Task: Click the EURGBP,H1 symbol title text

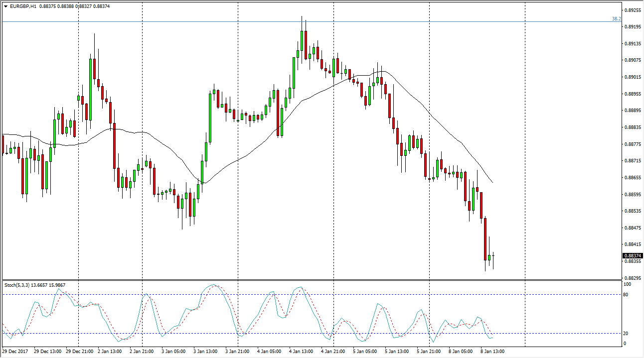Action: point(23,6)
